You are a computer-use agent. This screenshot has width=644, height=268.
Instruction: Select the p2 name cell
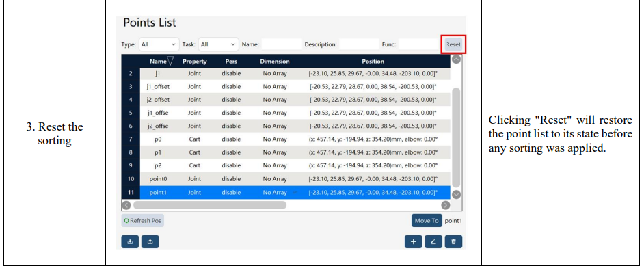coord(158,165)
